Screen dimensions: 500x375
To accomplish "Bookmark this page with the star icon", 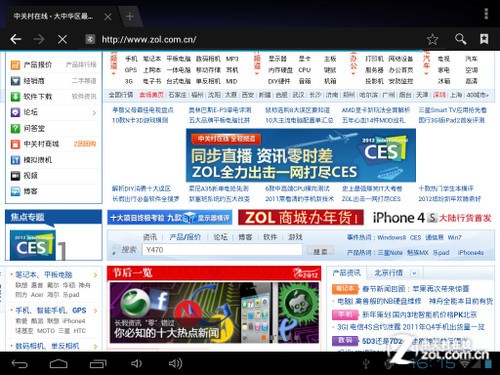I will [x=433, y=39].
